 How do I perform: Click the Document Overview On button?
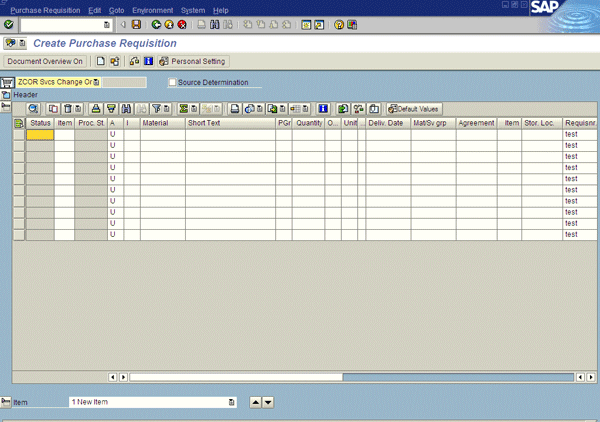coord(45,61)
